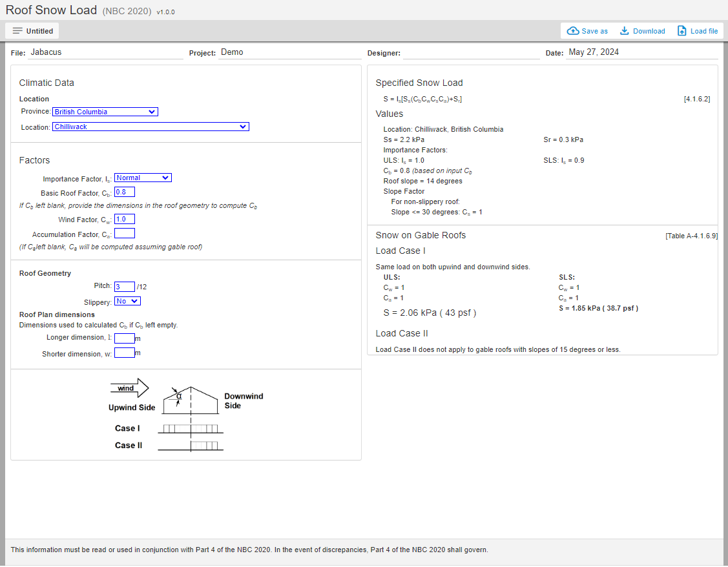Click the gable roof wind diagram

[x=186, y=415]
